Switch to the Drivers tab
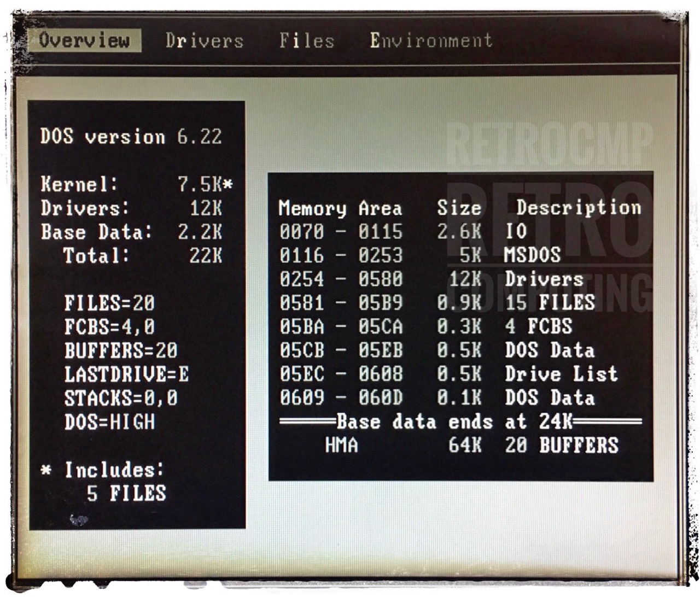This screenshot has height=597, width=700. tap(205, 41)
